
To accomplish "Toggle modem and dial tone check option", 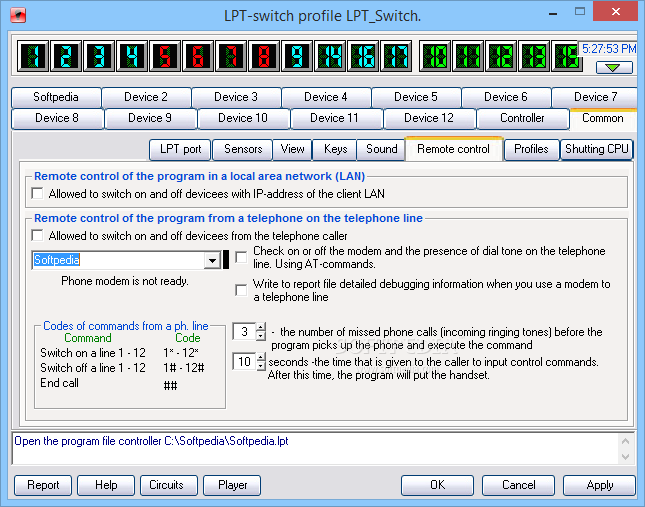I will tap(241, 257).
